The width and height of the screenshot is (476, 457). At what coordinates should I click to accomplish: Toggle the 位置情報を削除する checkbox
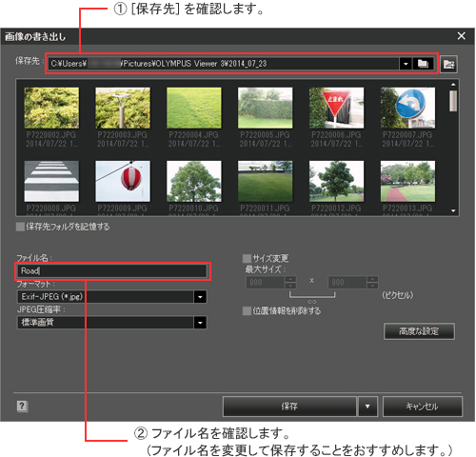tap(247, 310)
